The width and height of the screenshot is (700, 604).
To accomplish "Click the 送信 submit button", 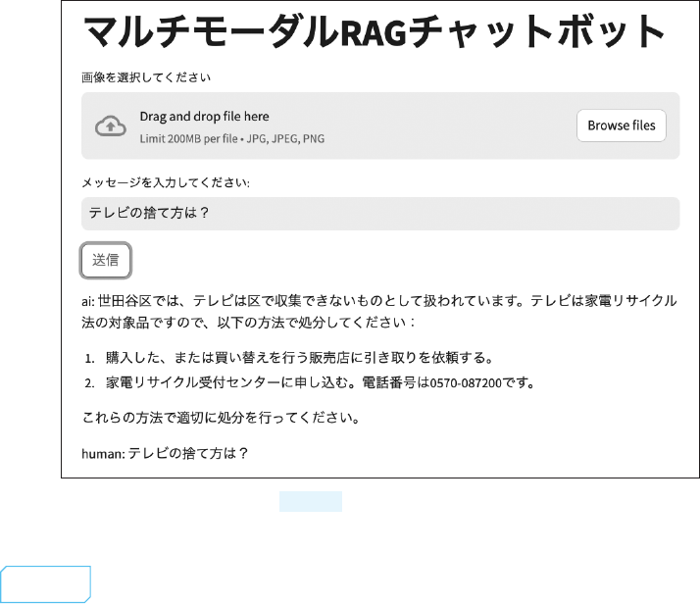I will pyautogui.click(x=106, y=260).
